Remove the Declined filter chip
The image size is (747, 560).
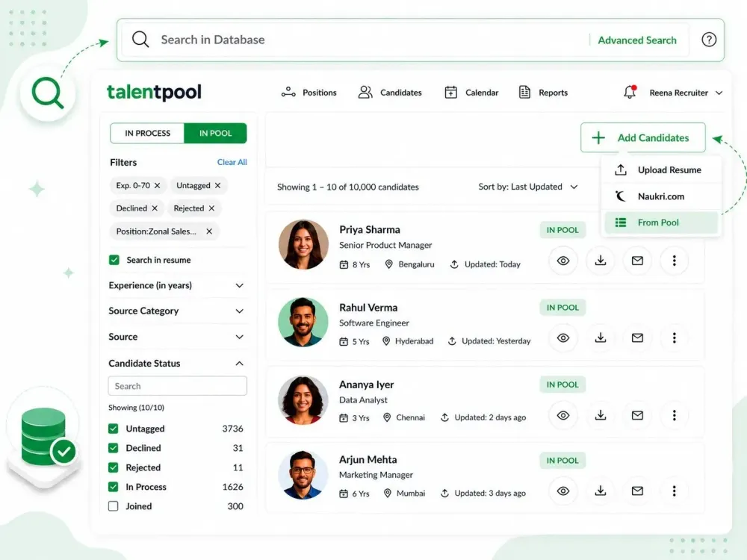155,208
